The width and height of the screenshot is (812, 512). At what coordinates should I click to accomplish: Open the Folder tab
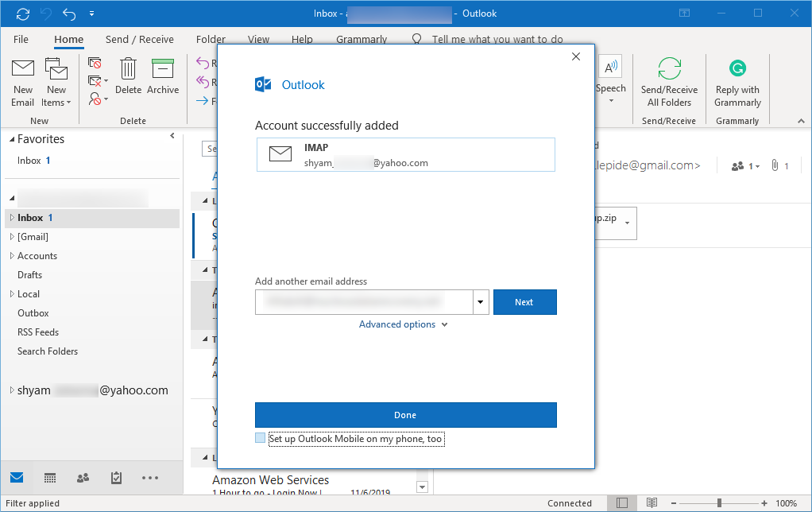[211, 40]
